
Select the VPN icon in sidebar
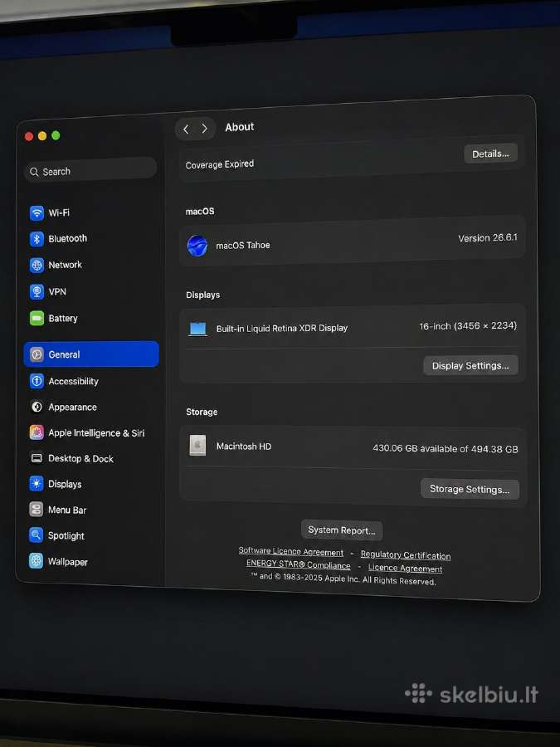pyautogui.click(x=37, y=291)
